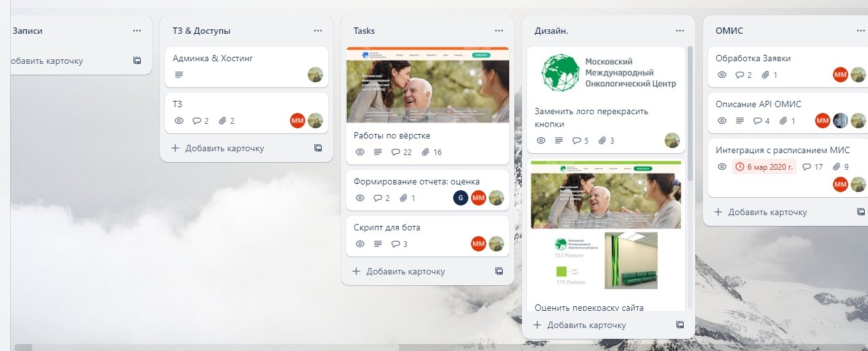868x351 pixels.
Task: Click description icon on Работы по вёрстке card
Action: tap(377, 152)
